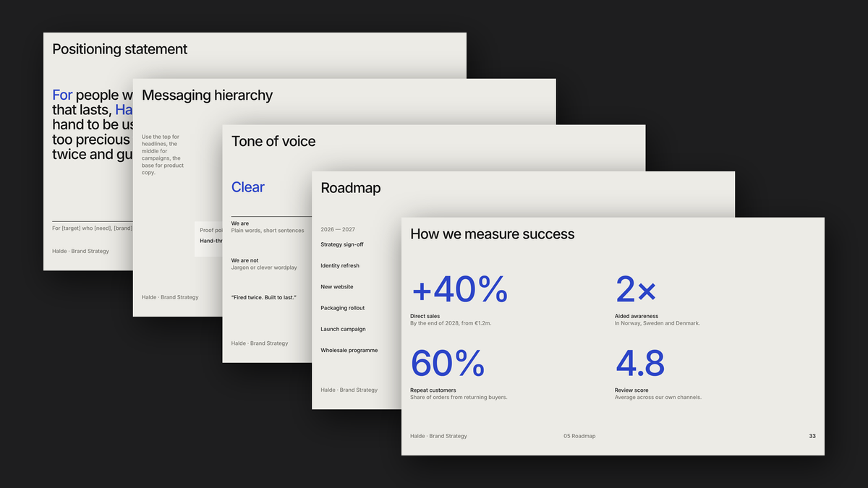
Task: Select the "Tone of voice" slide title
Action: pyautogui.click(x=273, y=142)
